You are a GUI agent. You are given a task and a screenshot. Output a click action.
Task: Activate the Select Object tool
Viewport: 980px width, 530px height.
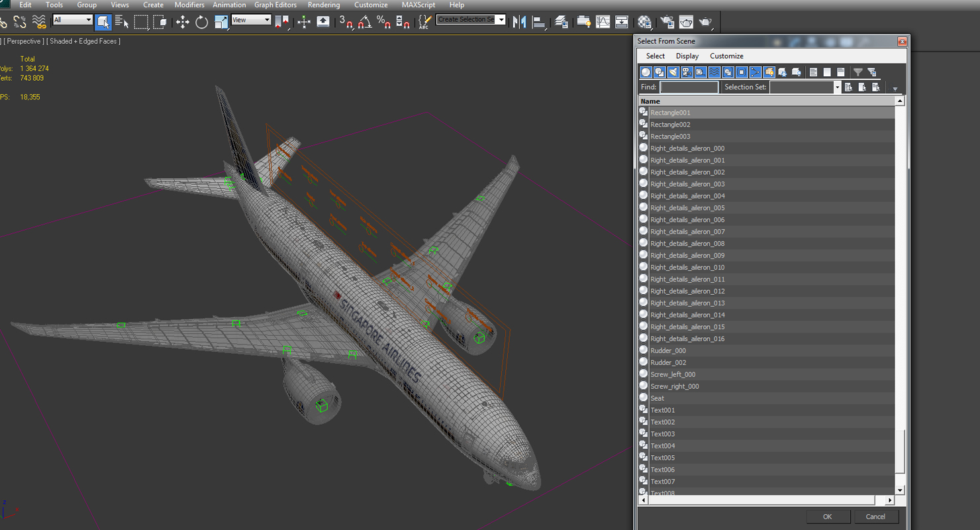103,22
